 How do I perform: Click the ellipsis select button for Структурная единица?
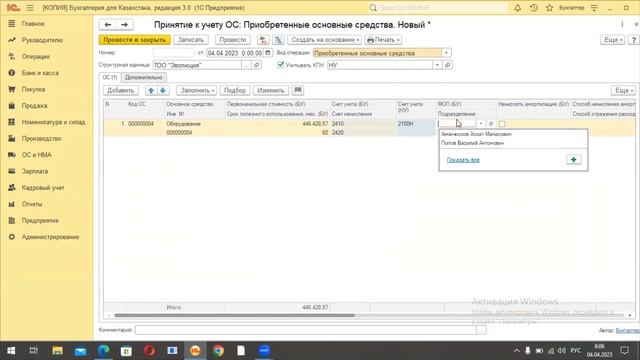pos(246,65)
